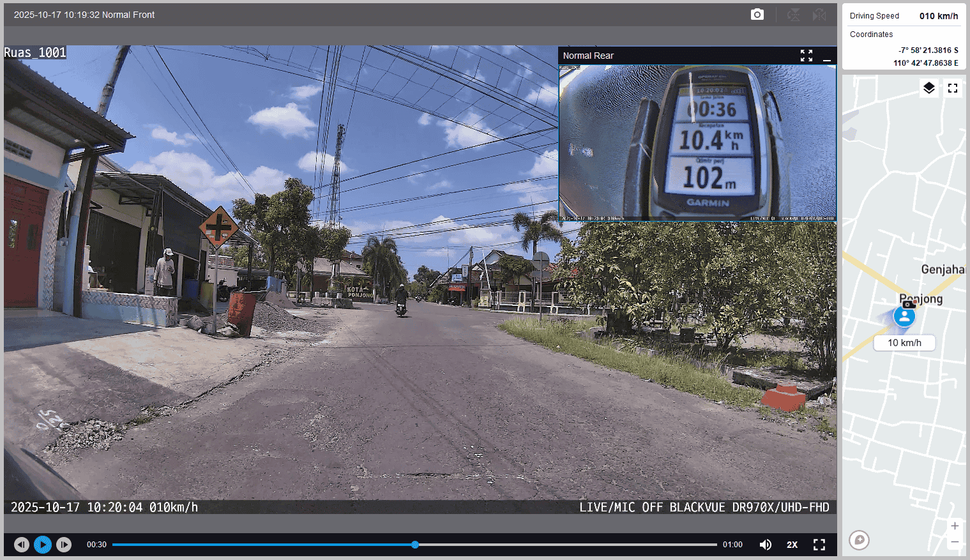Recenter the map on the current location

click(x=860, y=540)
